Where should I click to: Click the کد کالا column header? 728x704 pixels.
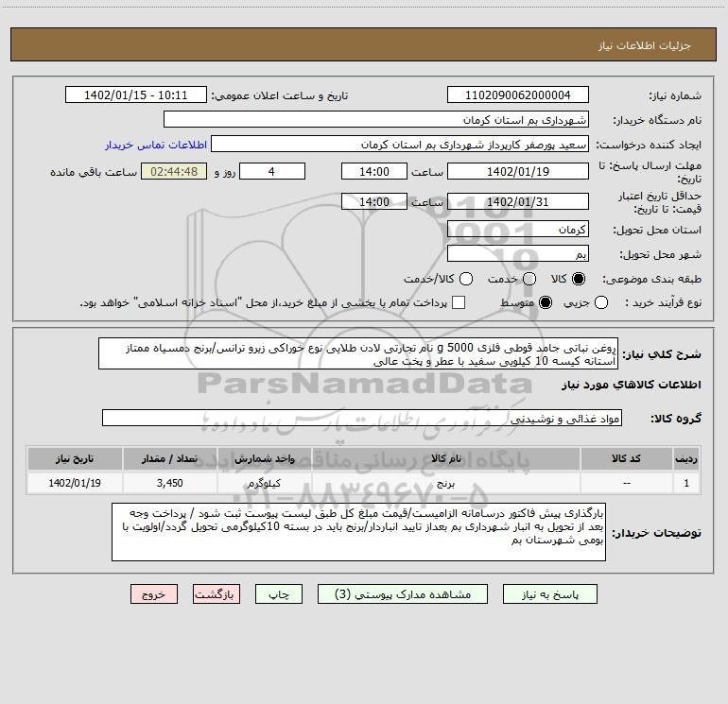[626, 458]
